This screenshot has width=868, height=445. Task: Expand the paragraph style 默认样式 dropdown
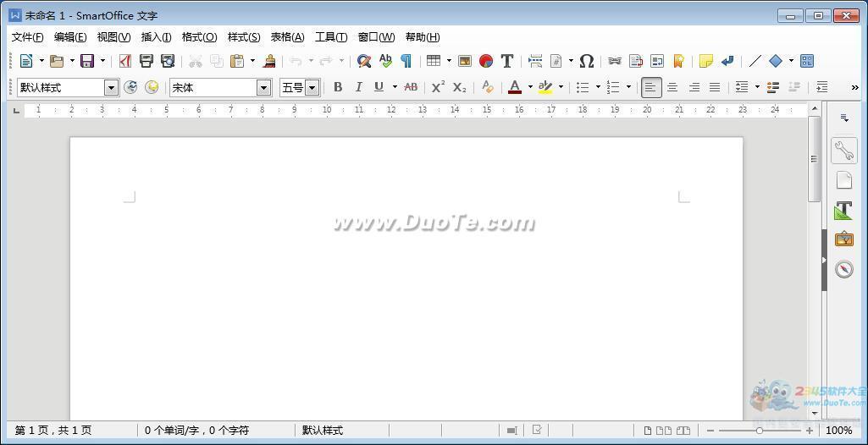[111, 87]
